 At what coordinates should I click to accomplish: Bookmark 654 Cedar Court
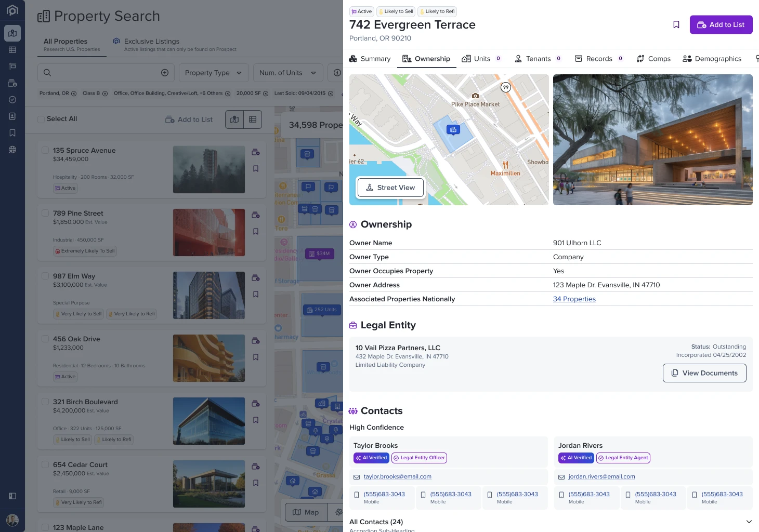[x=256, y=483]
